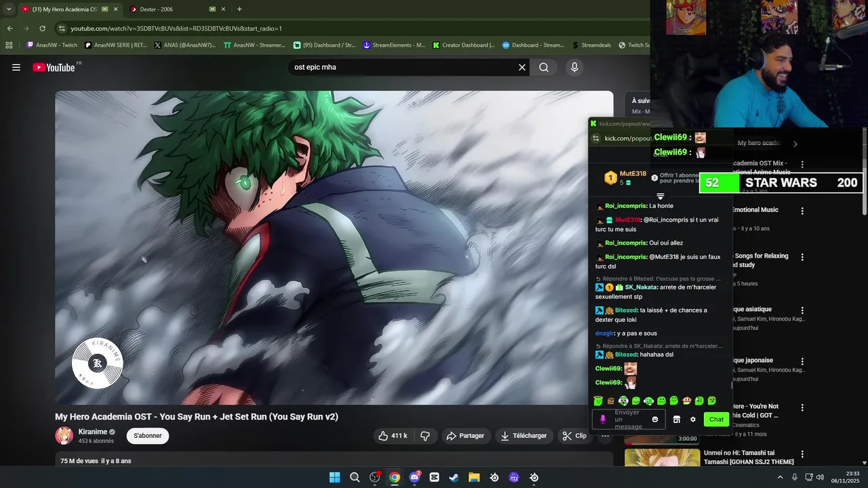Viewport: 868px width, 488px height.
Task: Open options for 'Unmei no Hi: Tamashii' video
Action: click(x=802, y=454)
